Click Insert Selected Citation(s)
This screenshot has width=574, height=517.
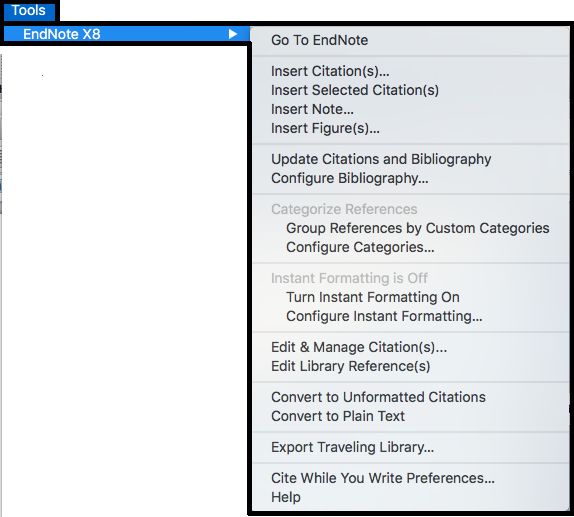(x=410, y=90)
